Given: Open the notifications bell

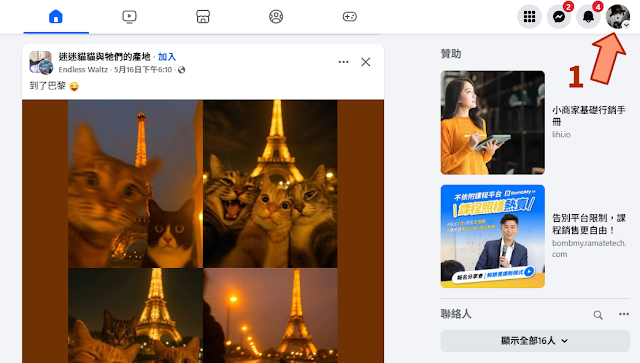Looking at the screenshot, I should click(x=588, y=17).
